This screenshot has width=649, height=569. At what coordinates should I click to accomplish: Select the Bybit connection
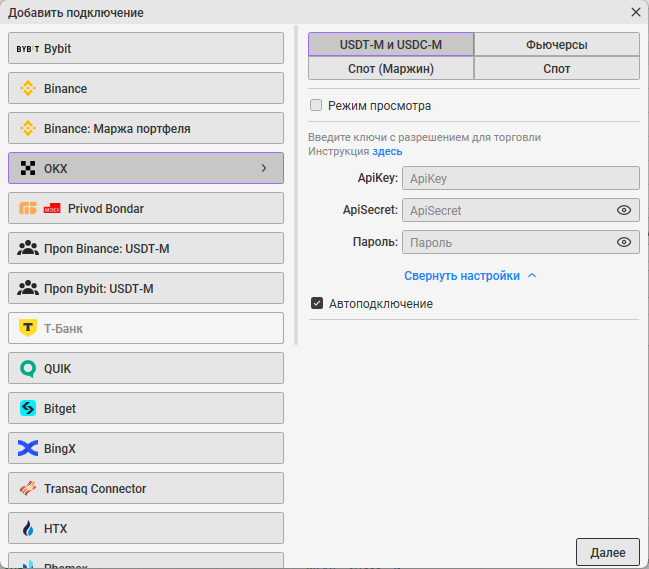[146, 48]
